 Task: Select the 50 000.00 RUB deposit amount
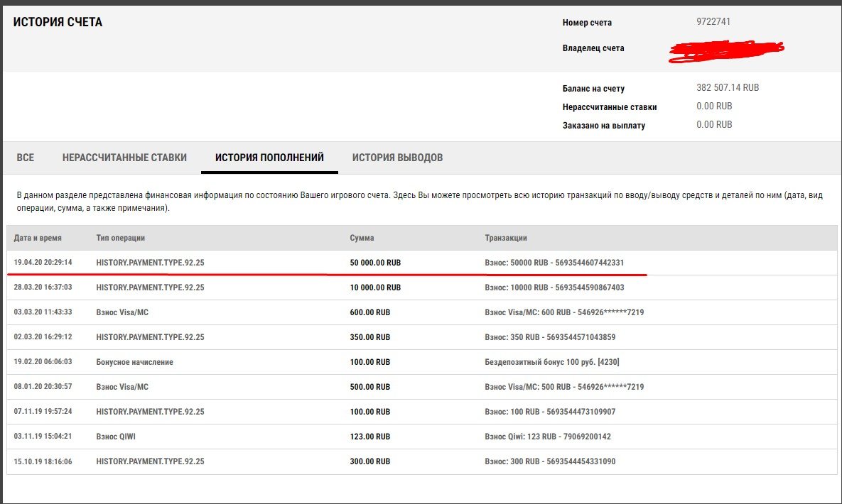375,263
